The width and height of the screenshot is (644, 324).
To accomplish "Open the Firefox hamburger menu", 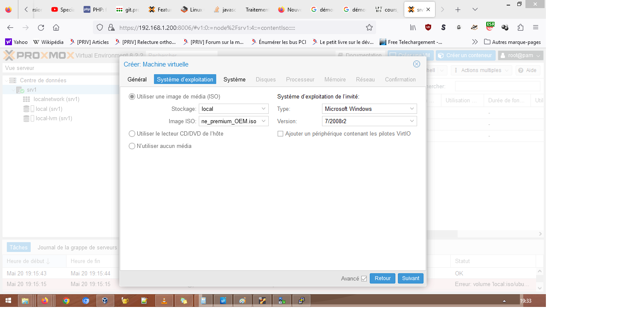I will [536, 27].
